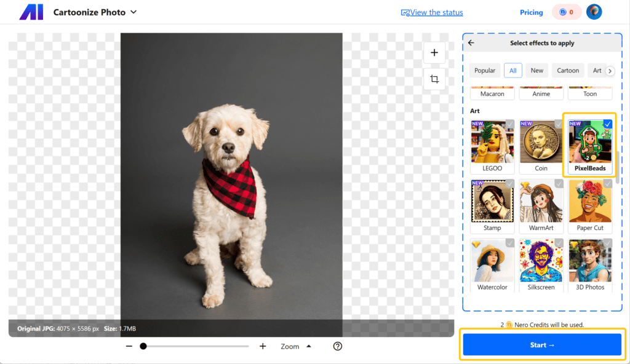Open the help question mark icon

337,346
